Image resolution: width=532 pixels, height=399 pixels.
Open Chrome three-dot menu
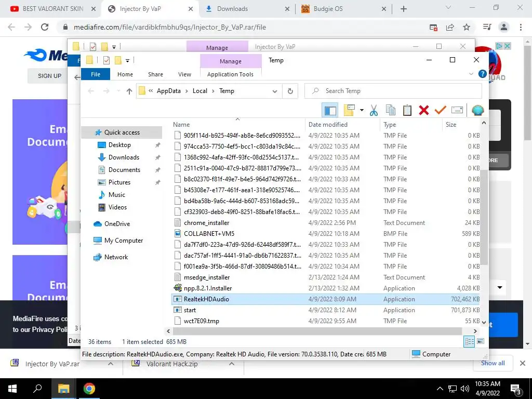click(521, 27)
